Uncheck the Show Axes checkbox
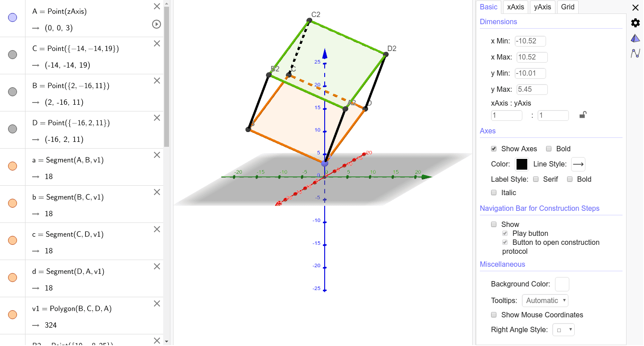 click(494, 149)
